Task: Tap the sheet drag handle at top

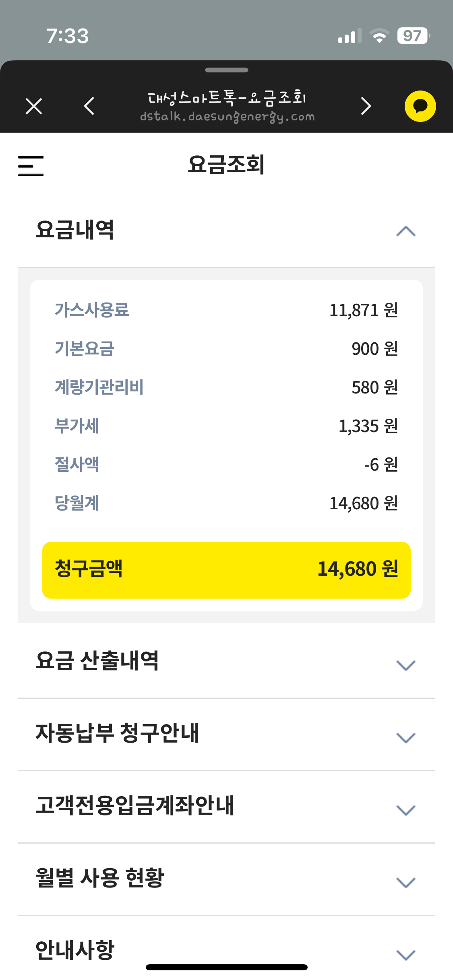Action: (226, 70)
